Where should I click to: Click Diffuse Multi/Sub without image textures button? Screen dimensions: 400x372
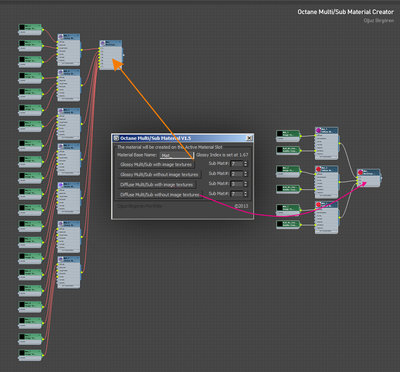160,194
